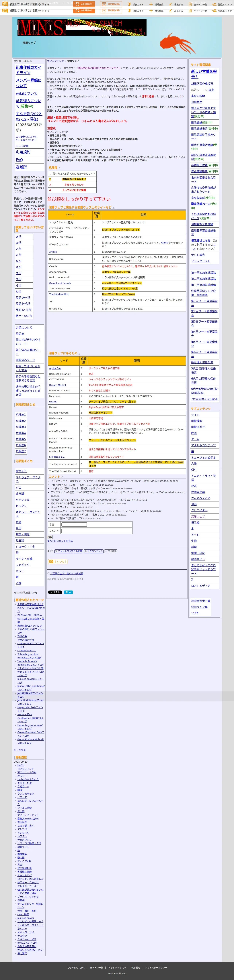Submit the comment with the 投稿 button
Image resolution: width=234 pixels, height=980 pixels.
coord(50,537)
